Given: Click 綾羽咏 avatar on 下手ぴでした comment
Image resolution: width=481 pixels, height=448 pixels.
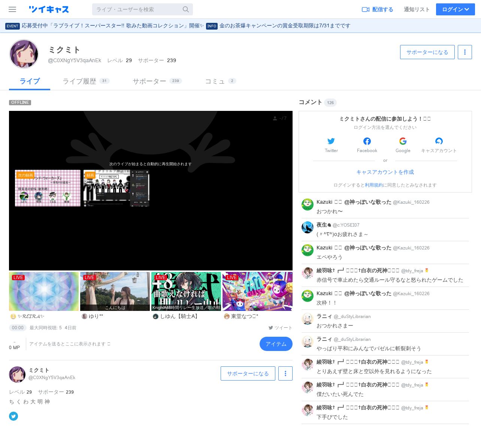Looking at the screenshot, I should (308, 410).
